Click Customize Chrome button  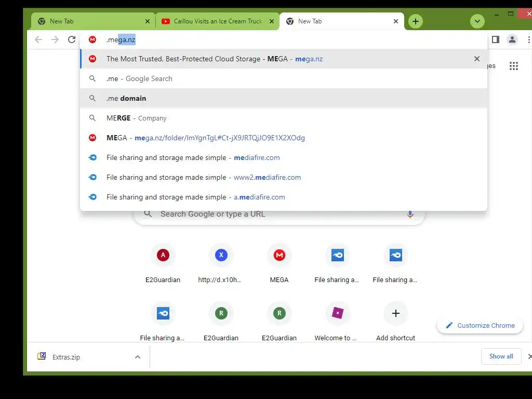coord(480,325)
